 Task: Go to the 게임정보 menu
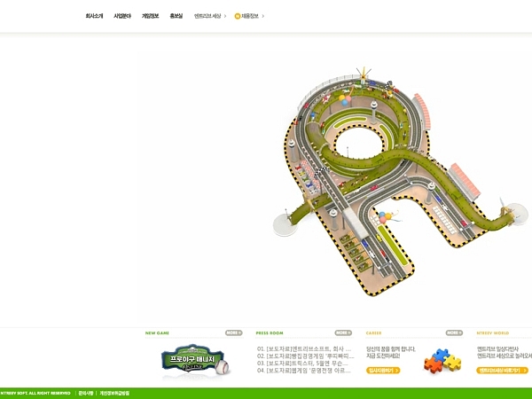tap(151, 16)
